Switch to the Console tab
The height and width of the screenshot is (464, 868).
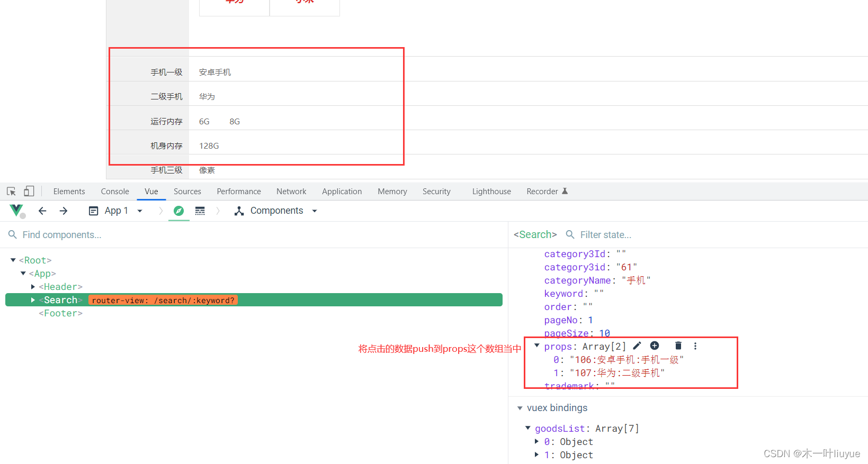pyautogui.click(x=115, y=192)
